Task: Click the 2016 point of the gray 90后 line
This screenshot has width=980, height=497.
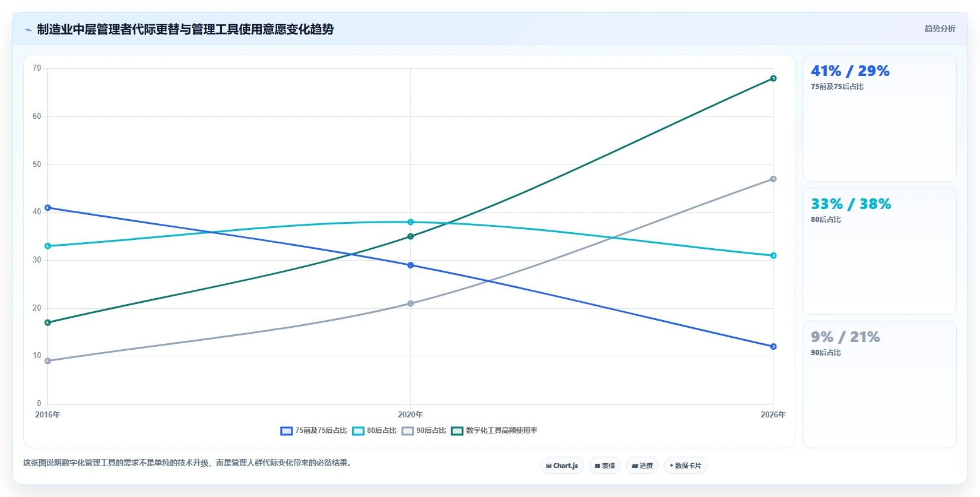Action: [x=48, y=361]
